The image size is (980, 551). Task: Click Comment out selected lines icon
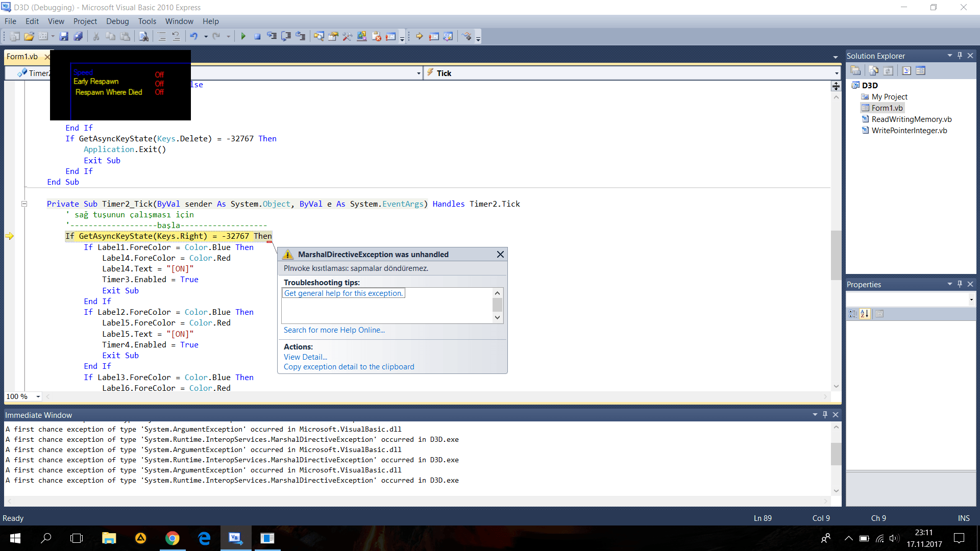click(162, 36)
